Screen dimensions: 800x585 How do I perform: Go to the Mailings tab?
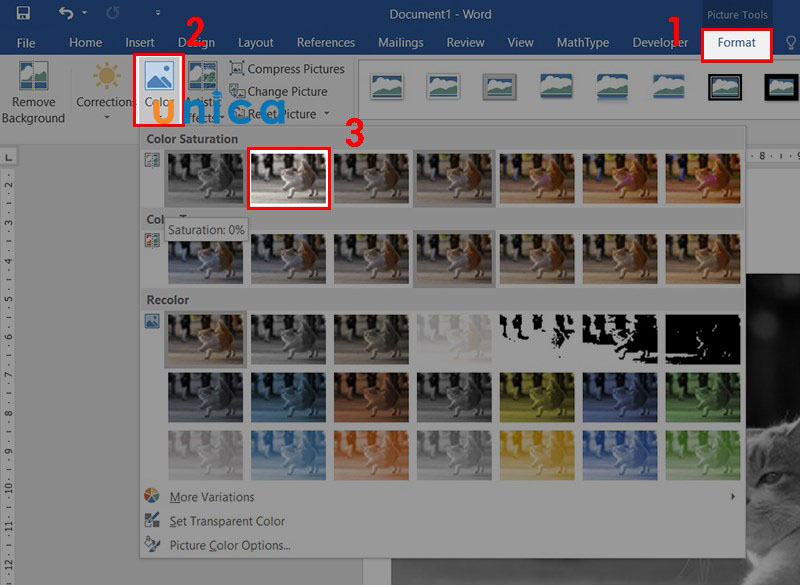point(401,42)
